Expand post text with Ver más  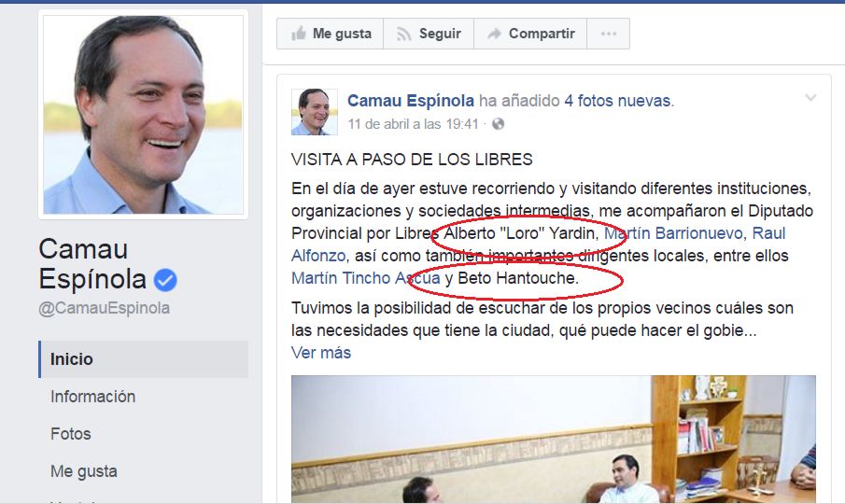(321, 353)
